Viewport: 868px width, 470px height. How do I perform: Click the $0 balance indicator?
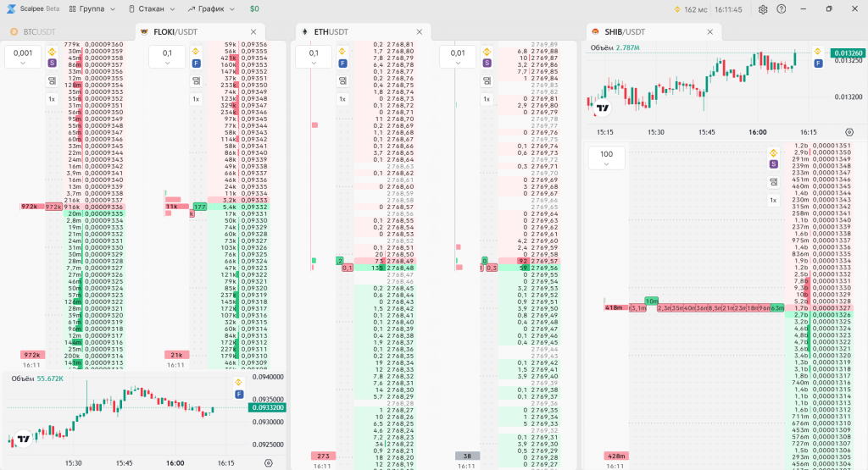[254, 9]
